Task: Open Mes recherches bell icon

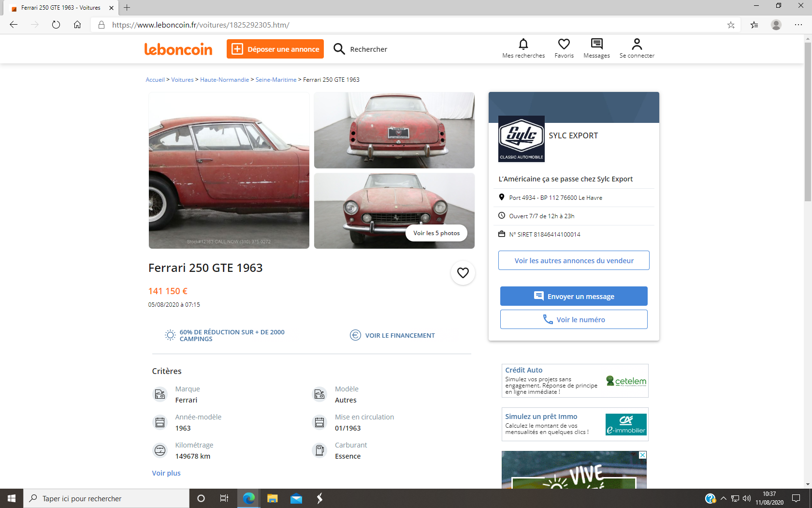Action: pos(523,44)
